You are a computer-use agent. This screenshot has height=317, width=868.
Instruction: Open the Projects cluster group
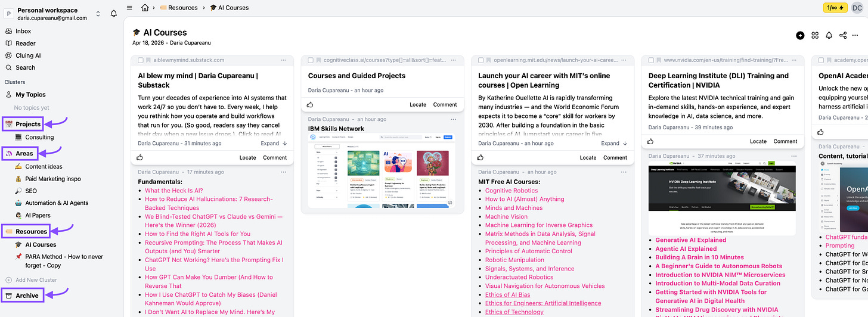click(28, 124)
